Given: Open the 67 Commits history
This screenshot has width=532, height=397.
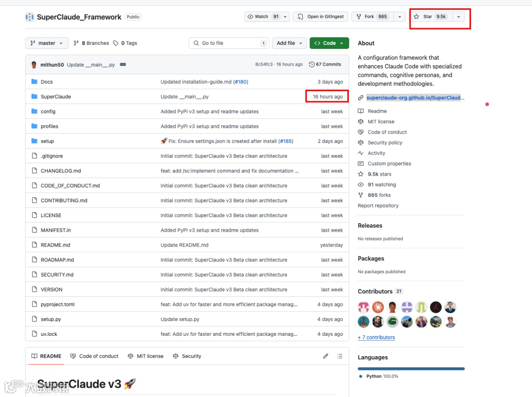Looking at the screenshot, I should (x=325, y=65).
